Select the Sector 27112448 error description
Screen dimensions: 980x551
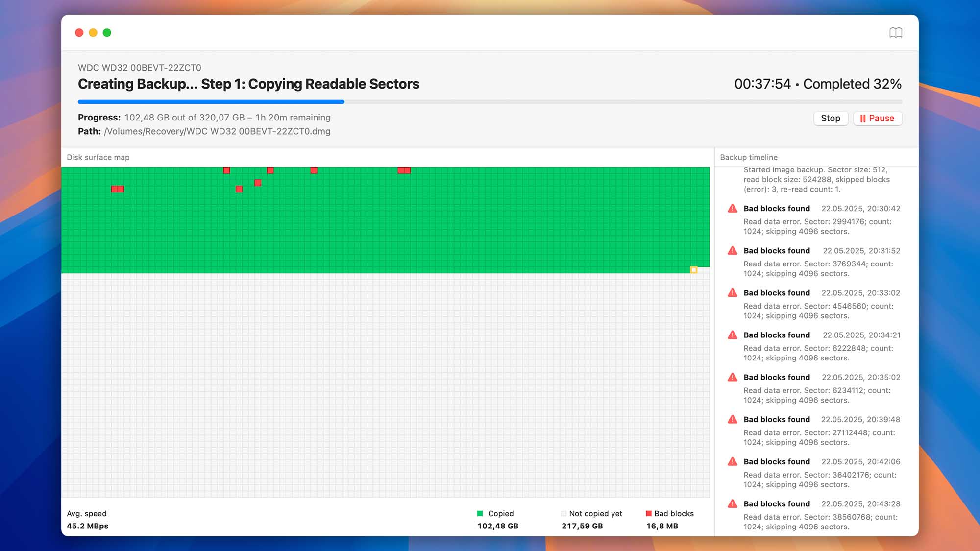[x=819, y=437]
